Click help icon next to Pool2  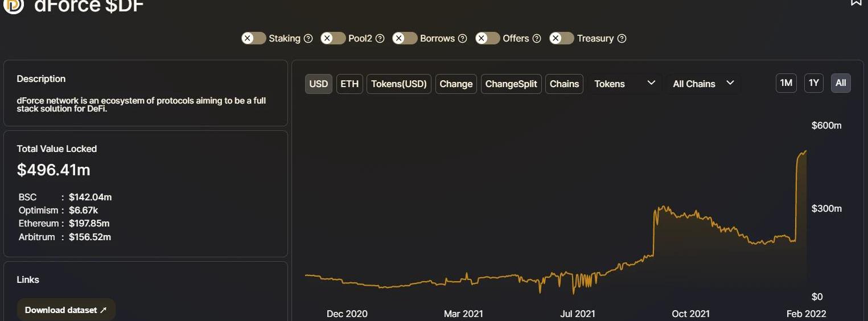pos(380,39)
